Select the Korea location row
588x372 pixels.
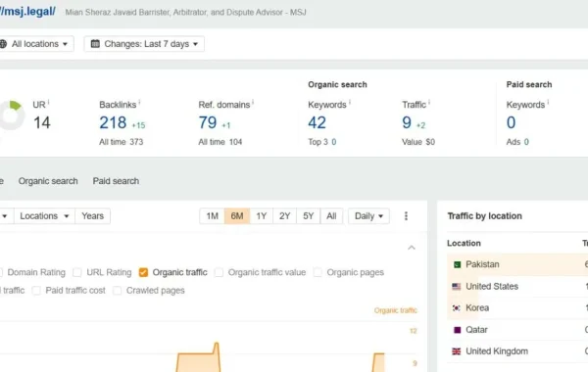point(517,308)
